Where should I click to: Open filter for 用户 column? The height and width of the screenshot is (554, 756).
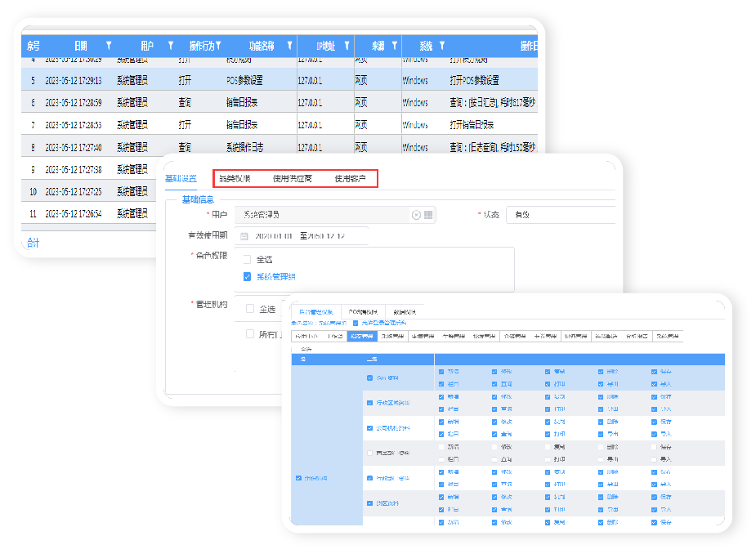pos(171,46)
